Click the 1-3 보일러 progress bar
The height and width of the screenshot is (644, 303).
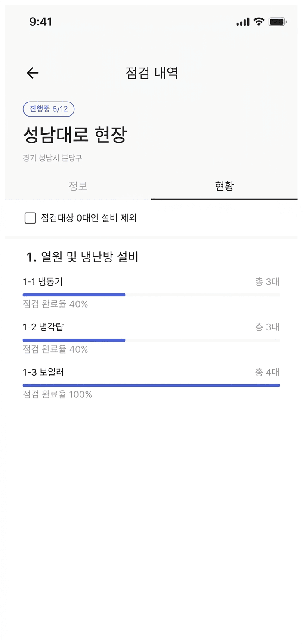click(151, 385)
